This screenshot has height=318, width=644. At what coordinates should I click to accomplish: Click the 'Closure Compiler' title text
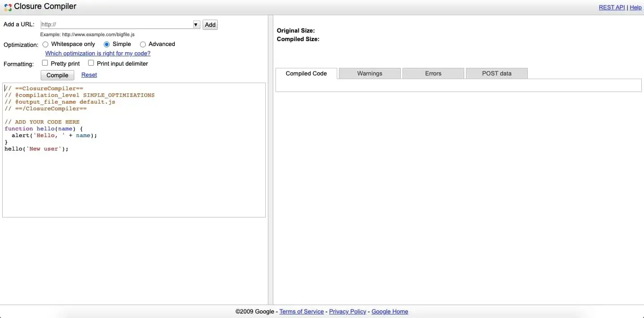click(x=45, y=7)
